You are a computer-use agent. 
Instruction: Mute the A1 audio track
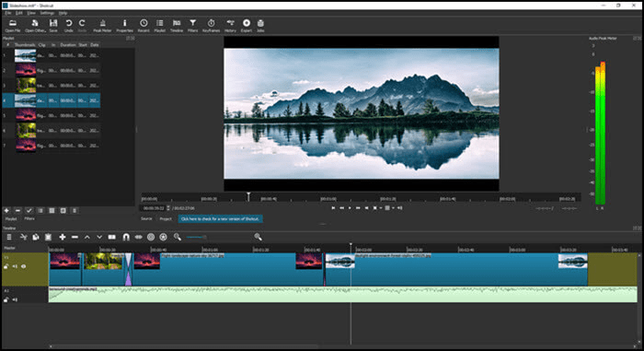15,299
